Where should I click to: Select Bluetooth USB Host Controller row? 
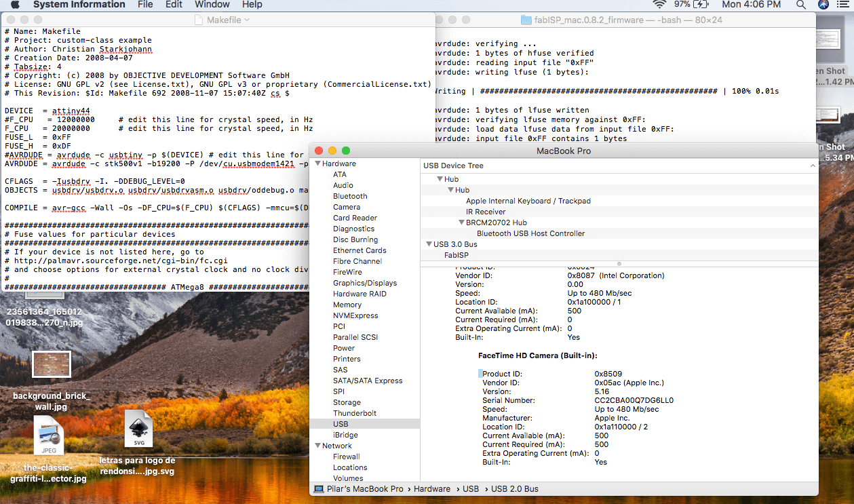coord(619,233)
